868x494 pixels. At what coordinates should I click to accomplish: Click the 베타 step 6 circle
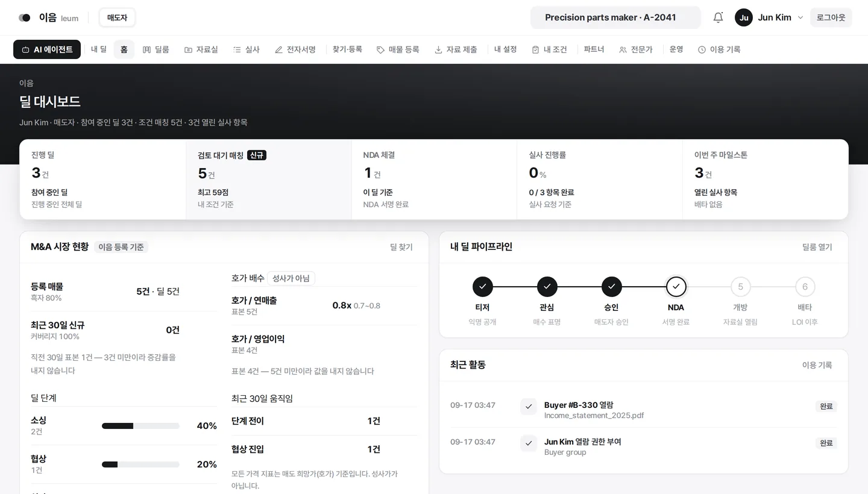(x=805, y=287)
